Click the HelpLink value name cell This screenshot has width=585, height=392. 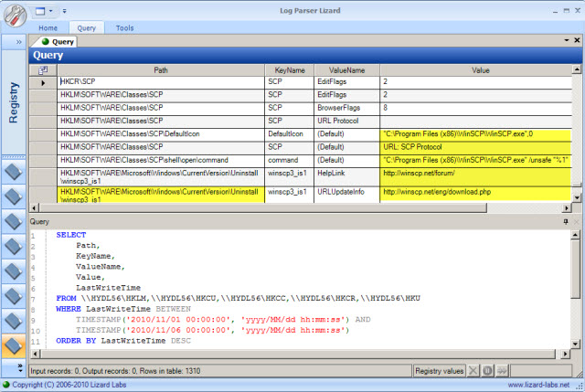[346, 176]
